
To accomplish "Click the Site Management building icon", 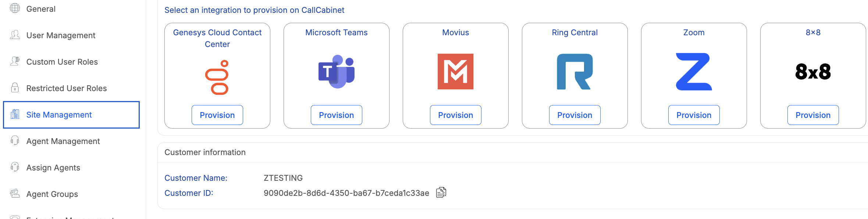I will [15, 115].
